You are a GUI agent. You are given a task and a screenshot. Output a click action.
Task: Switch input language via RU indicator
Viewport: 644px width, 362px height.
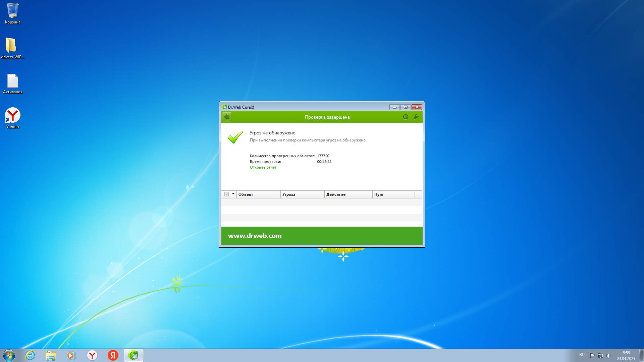pos(582,355)
